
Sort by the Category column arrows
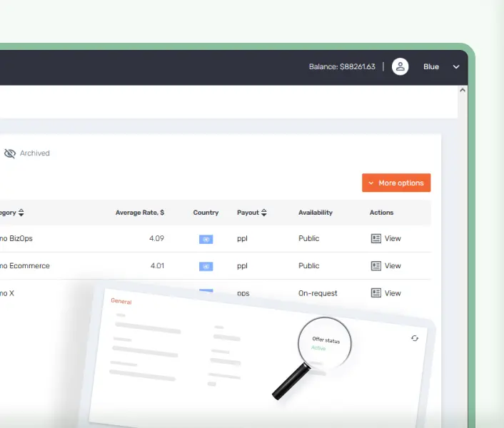pos(21,213)
